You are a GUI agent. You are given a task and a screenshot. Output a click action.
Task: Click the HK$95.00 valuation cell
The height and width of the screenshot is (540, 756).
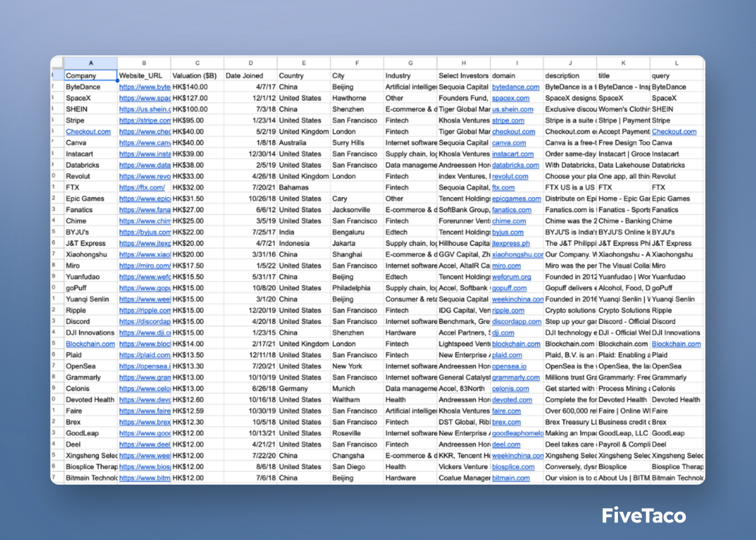tap(197, 120)
